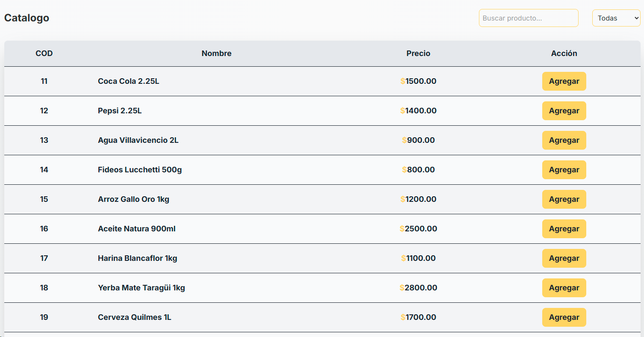Click the Arroz Gallo Oro 1kg name
This screenshot has height=337, width=644.
point(133,199)
